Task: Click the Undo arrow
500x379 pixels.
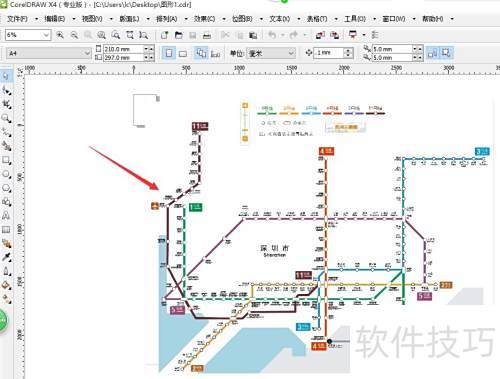Action: click(x=272, y=35)
